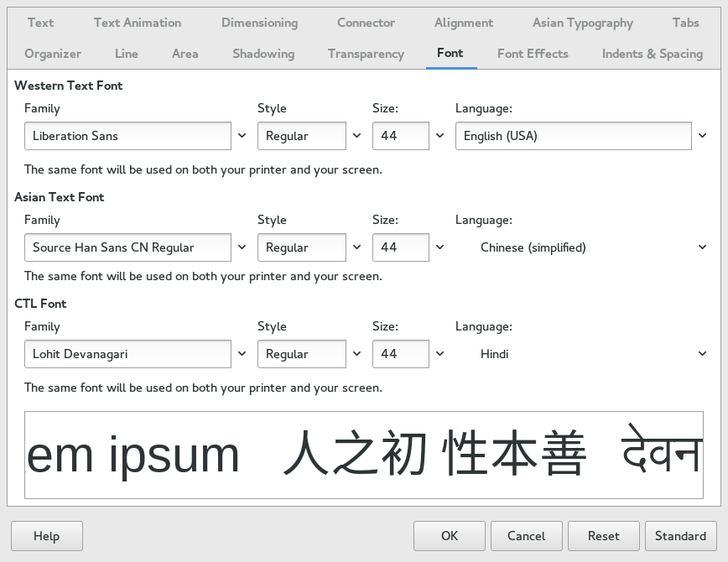Select the Connector tab
The height and width of the screenshot is (562, 728).
(366, 23)
